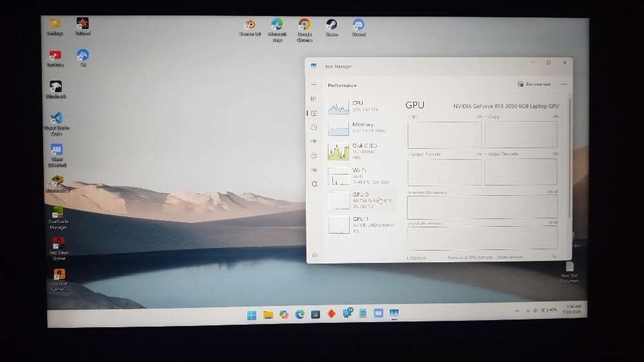Click Run new task button
The height and width of the screenshot is (362, 644).
(534, 84)
